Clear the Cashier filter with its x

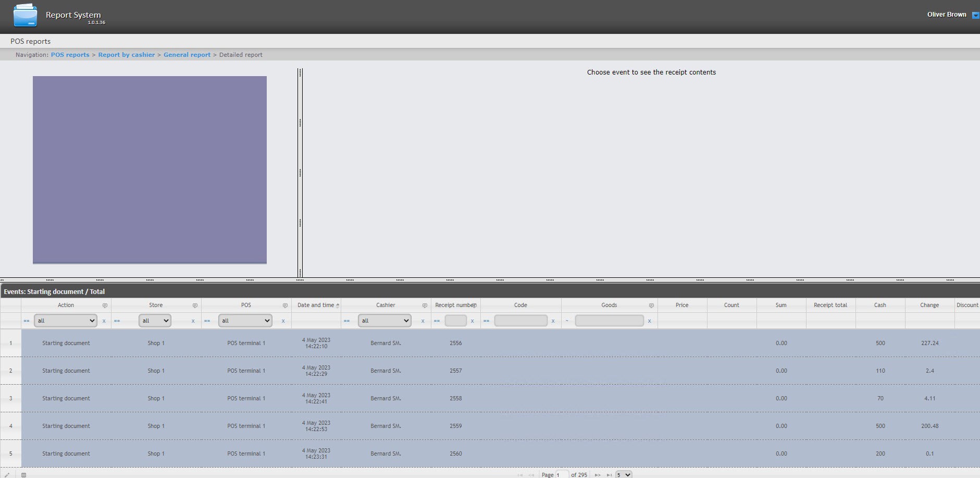point(423,321)
